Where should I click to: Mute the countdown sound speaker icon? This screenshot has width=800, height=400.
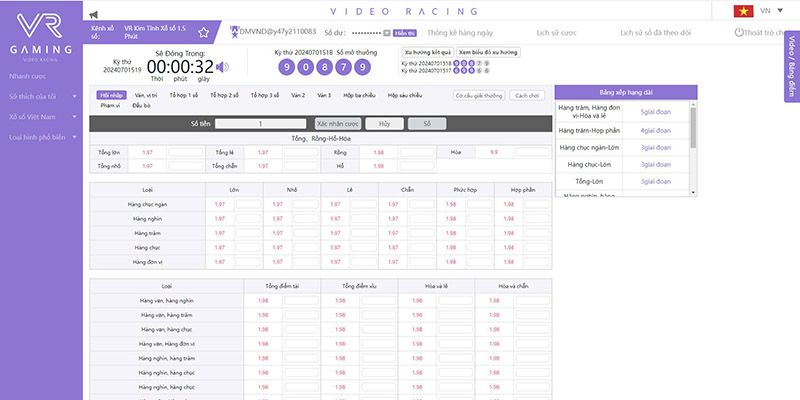[x=222, y=67]
